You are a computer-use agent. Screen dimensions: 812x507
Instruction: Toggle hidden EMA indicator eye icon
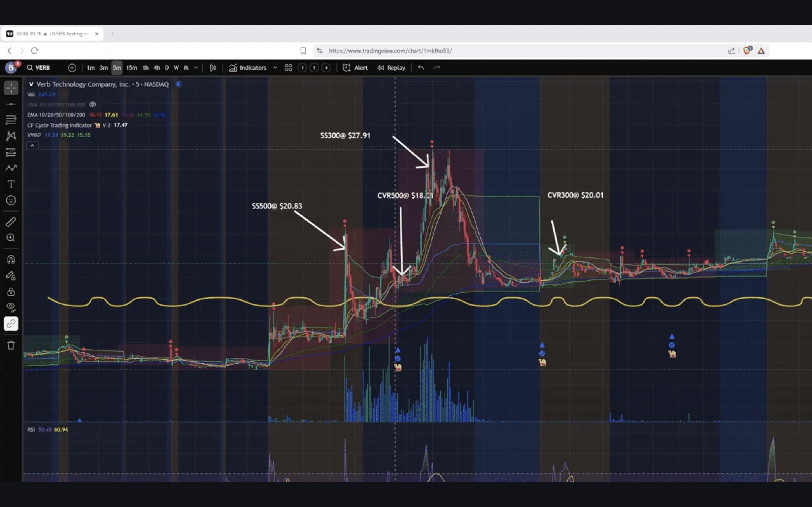(x=92, y=104)
